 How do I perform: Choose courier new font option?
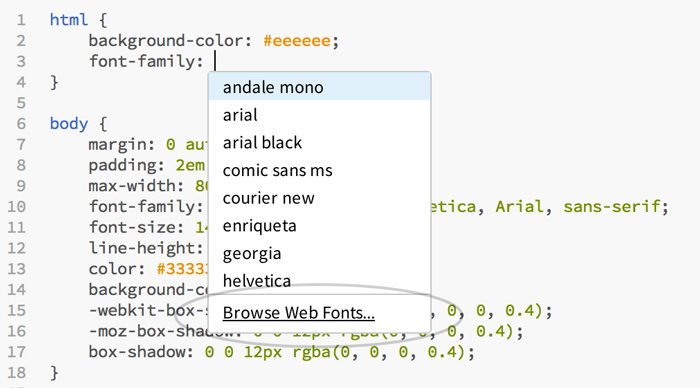[319, 198]
